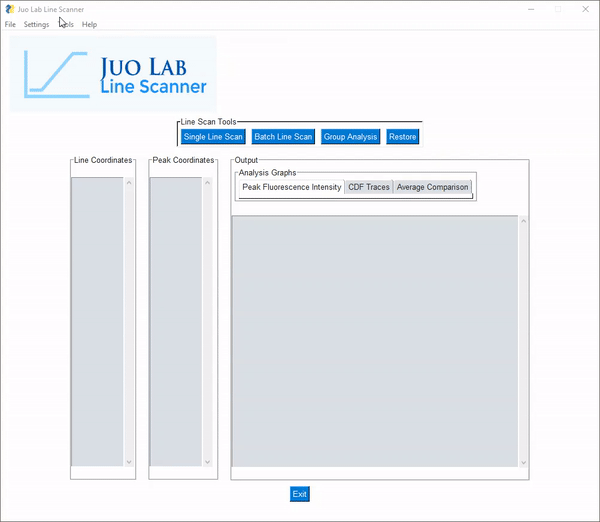This screenshot has width=600, height=522.
Task: Switch to the Peak Fluorescence Intensity tab
Action: click(x=291, y=187)
